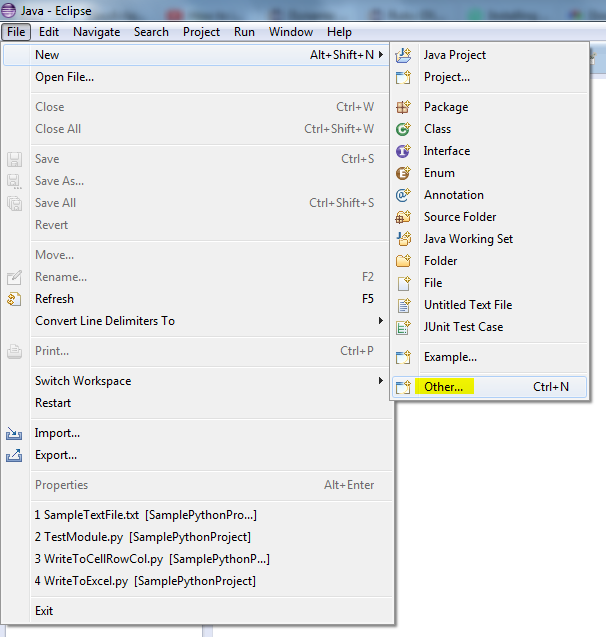Click the greyed Save floppy disk icon
Viewport: 606px width, 637px height.
point(14,159)
